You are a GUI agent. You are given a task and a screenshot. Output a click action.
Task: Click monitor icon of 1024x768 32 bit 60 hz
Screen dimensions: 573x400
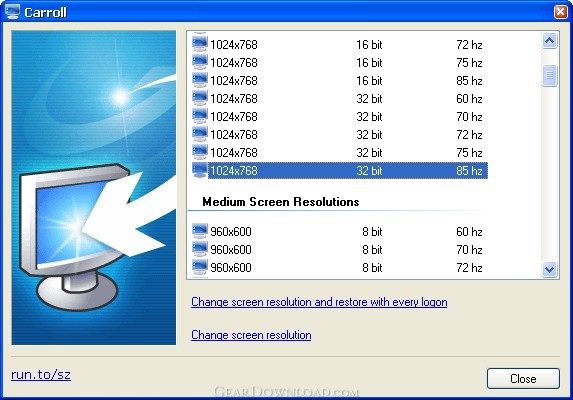click(200, 98)
